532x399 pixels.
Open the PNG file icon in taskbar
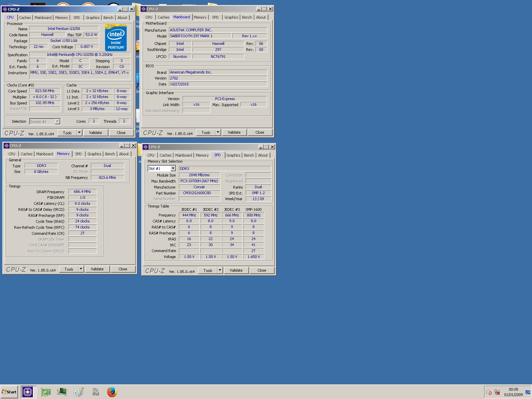tap(95, 392)
